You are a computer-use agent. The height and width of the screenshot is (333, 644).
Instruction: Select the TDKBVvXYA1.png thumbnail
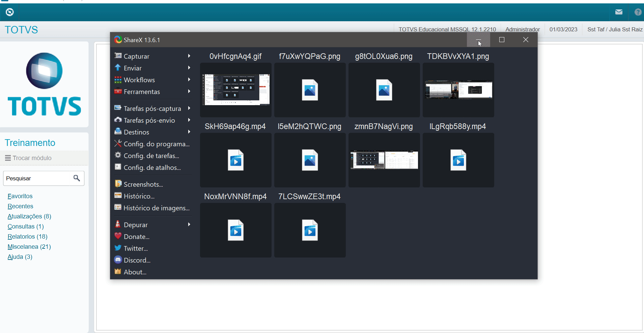coord(458,90)
